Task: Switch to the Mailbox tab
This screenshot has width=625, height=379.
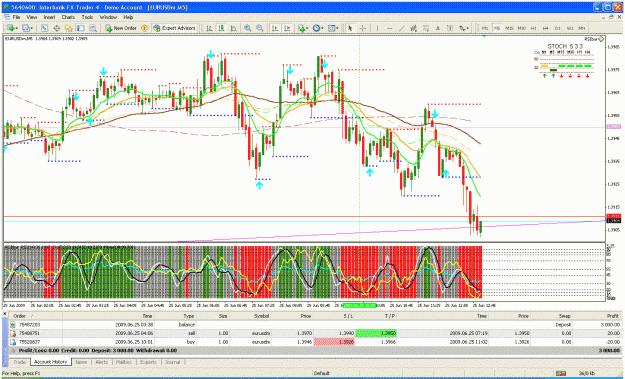Action: (124, 362)
